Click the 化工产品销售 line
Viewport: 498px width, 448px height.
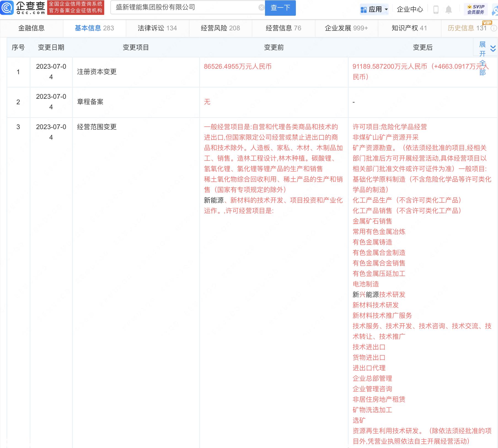407,211
